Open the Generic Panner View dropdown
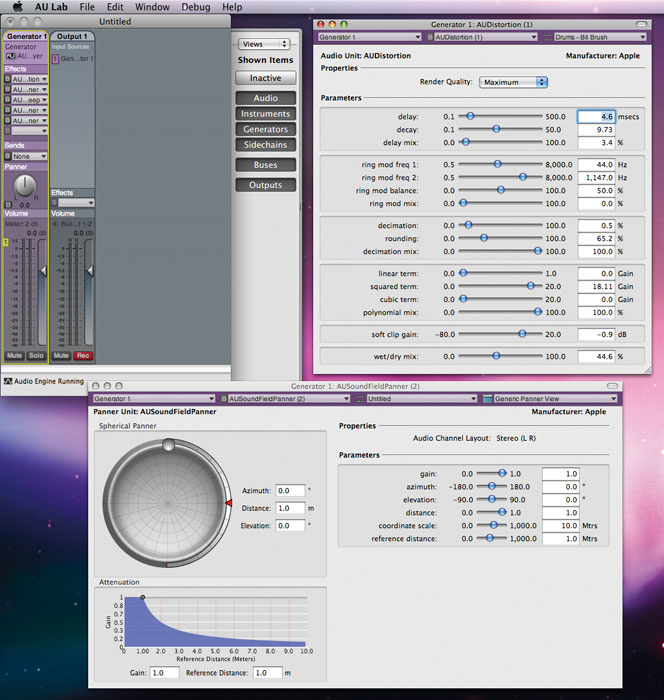664x700 pixels. [x=555, y=399]
